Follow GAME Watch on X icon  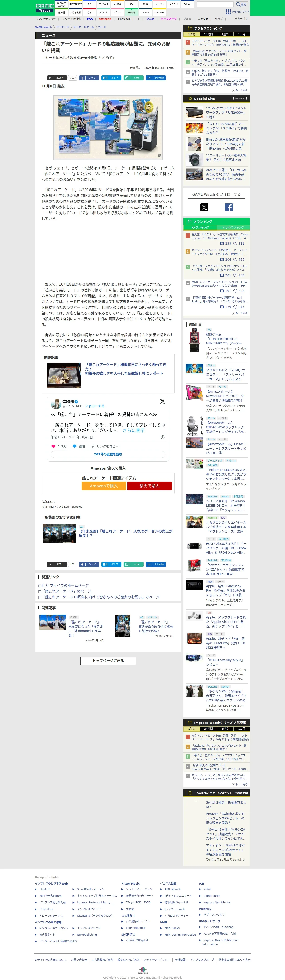pyautogui.click(x=204, y=207)
